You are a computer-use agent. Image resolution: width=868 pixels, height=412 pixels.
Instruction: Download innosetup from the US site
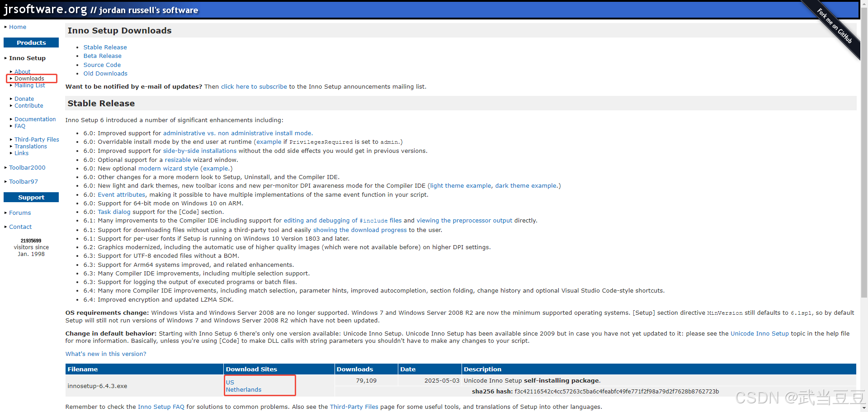tap(230, 383)
